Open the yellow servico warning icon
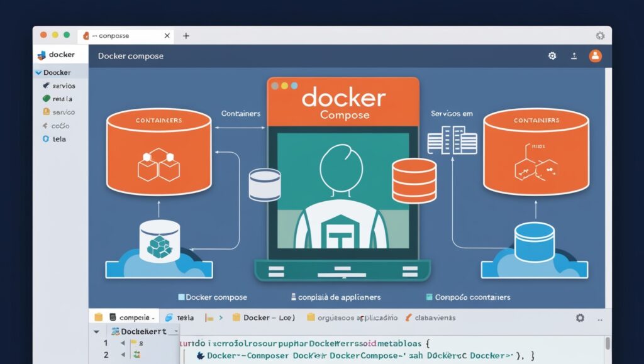Image resolution: width=644 pixels, height=364 pixels. coord(47,111)
